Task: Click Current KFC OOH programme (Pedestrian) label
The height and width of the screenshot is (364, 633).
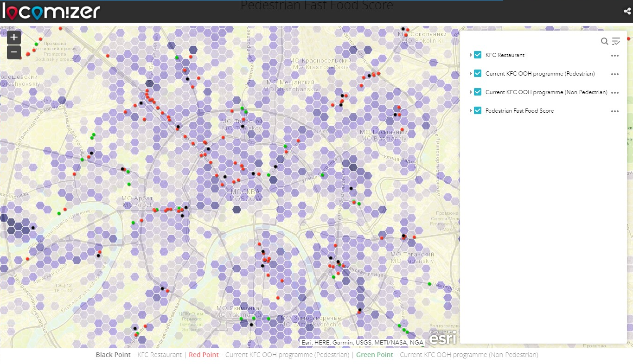Action: coord(540,74)
